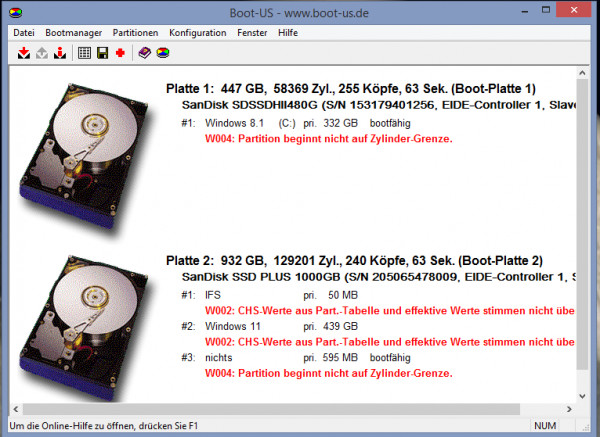
Task: Click the colorful Boot-US logo toolbar icon
Action: [x=163, y=53]
